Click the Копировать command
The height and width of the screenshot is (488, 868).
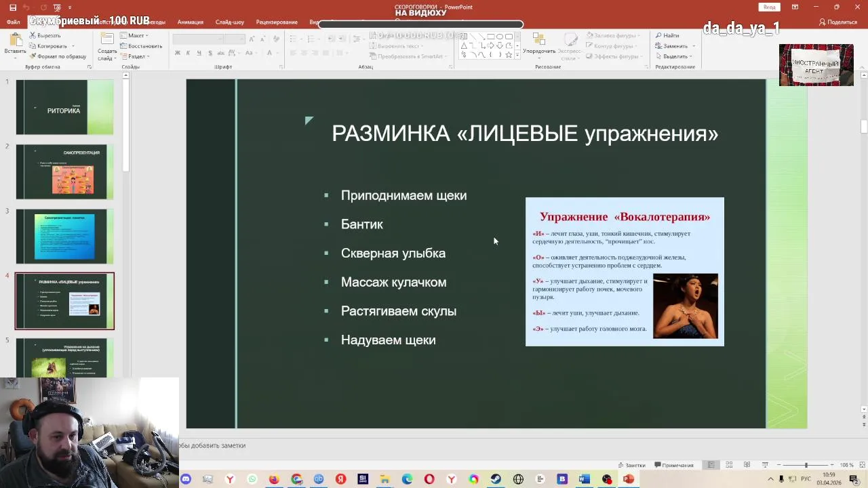[x=47, y=46]
